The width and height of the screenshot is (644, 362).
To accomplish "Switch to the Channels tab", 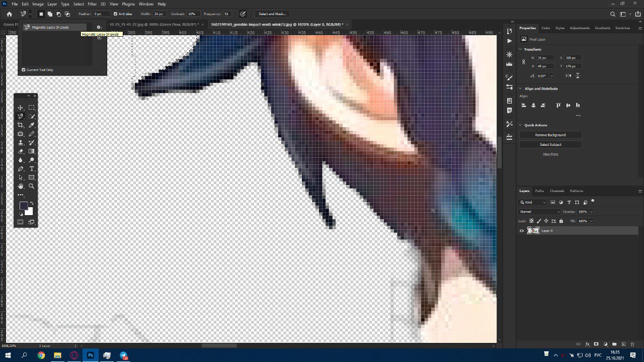I will [557, 191].
